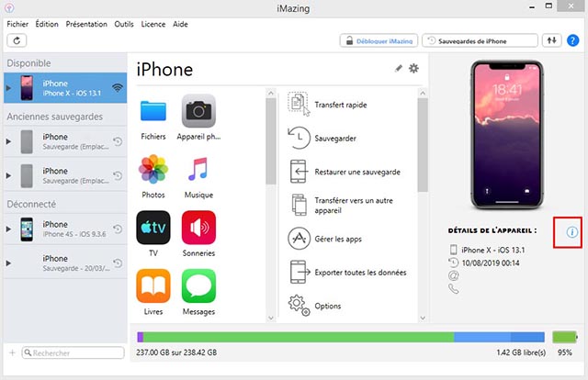Select the Restaurer une sauvegarde label
This screenshot has height=380, width=588.
point(357,172)
